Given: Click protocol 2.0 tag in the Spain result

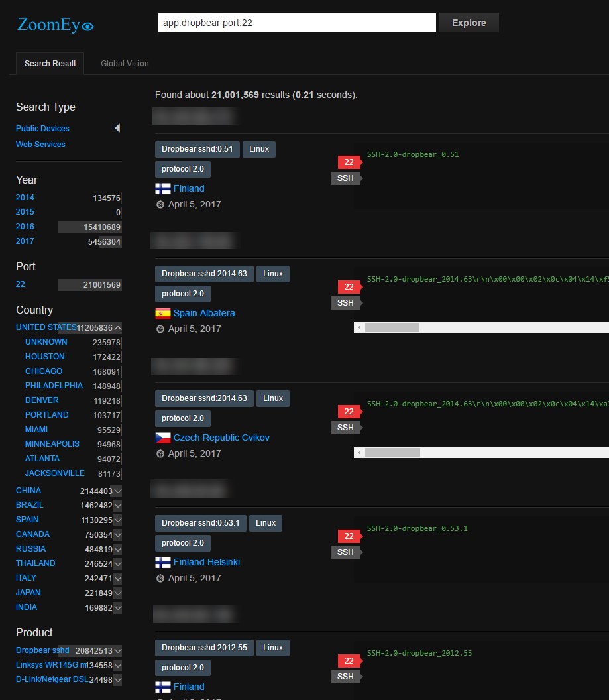Looking at the screenshot, I should pyautogui.click(x=183, y=293).
